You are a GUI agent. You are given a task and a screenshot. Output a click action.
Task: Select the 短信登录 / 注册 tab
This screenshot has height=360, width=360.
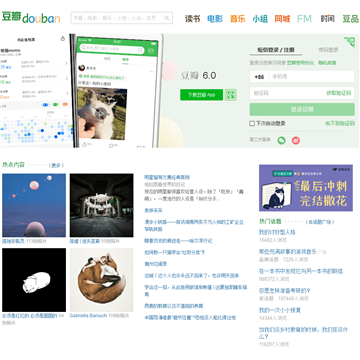point(276,50)
